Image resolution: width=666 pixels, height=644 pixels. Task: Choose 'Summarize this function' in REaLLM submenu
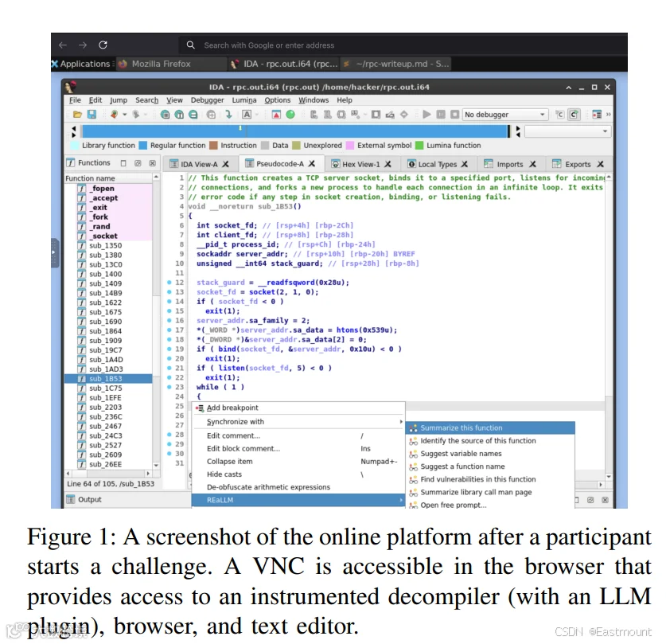click(x=491, y=427)
